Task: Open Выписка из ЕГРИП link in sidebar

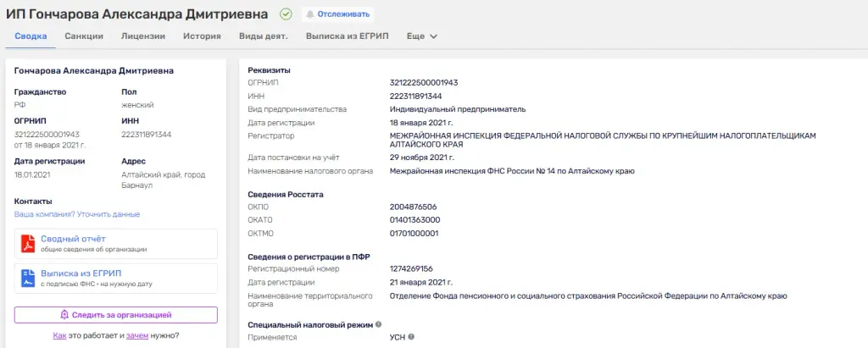Action: [x=81, y=273]
